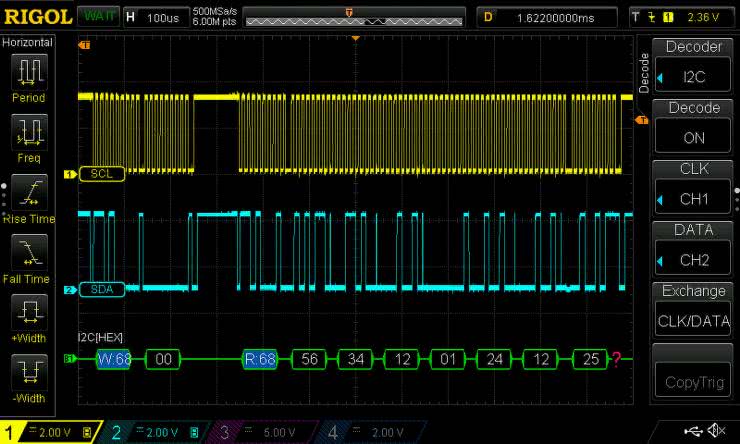The image size is (740, 444).
Task: Select the Fall Time measurement icon
Action: pyautogui.click(x=29, y=251)
